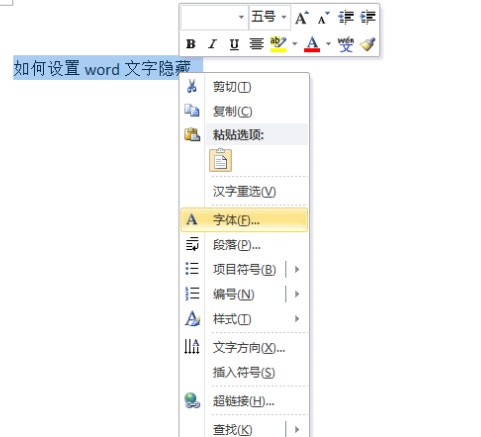Apply red font color button

(312, 44)
